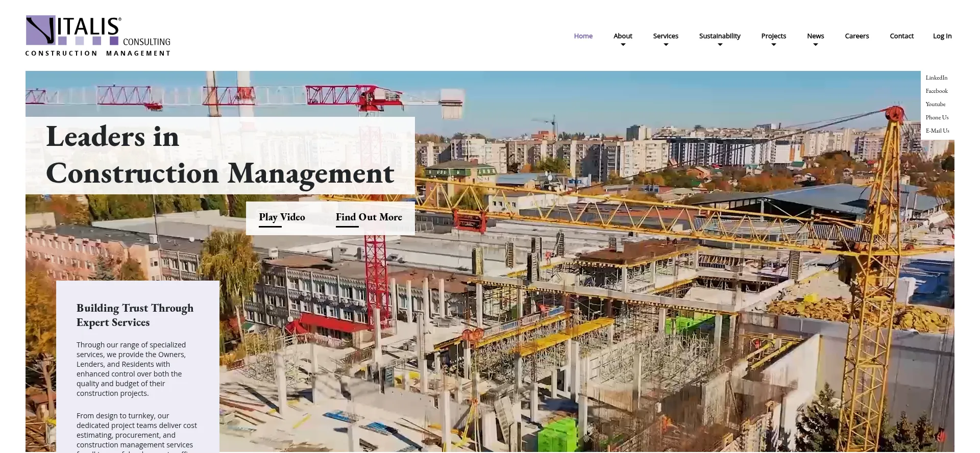Click the Find Out More button

[x=369, y=217]
